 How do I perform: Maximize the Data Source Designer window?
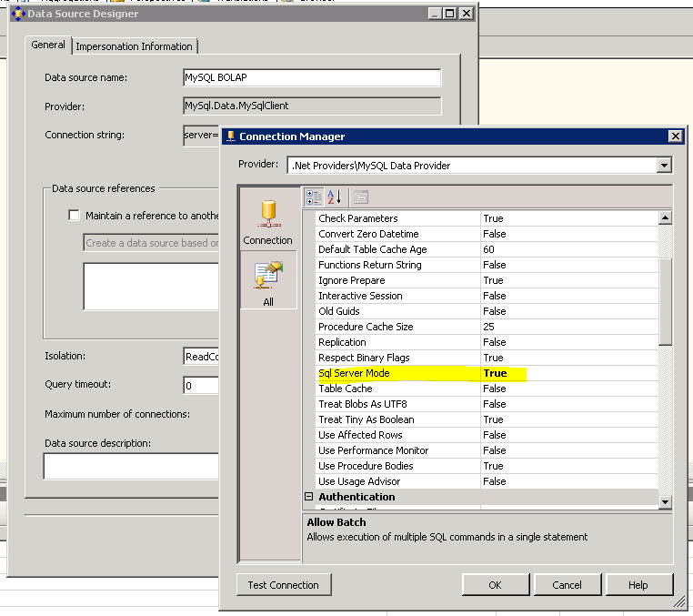450,14
